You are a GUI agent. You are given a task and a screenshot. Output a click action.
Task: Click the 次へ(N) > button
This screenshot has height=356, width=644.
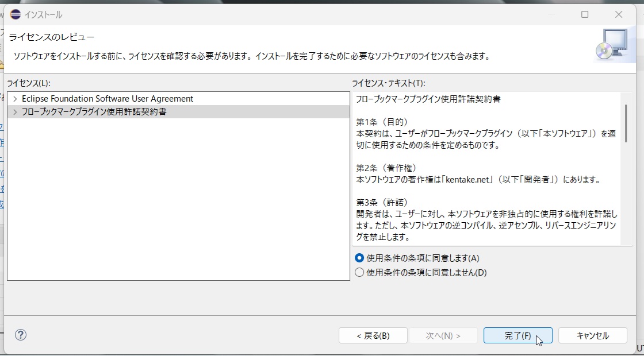point(443,335)
